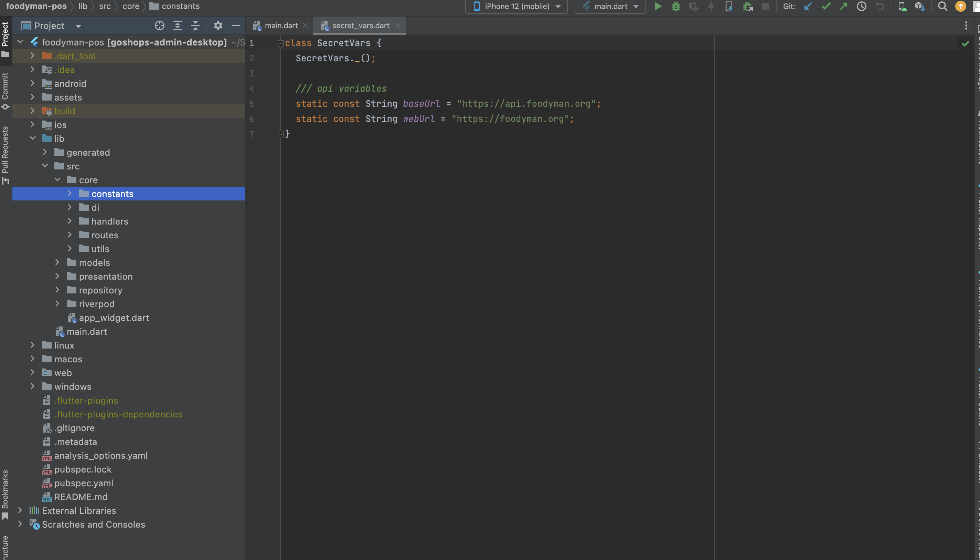Click line number 5 in gutter
Screen dimensions: 980x560
pyautogui.click(x=252, y=104)
